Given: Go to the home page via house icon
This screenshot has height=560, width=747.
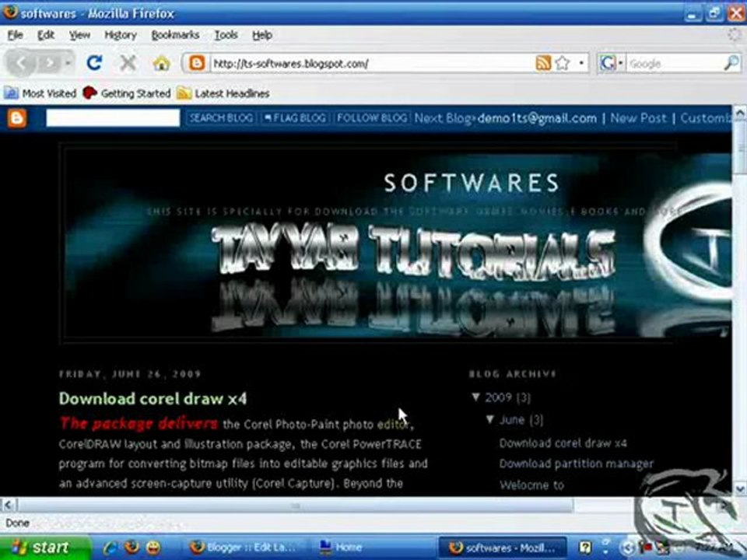Looking at the screenshot, I should [x=162, y=63].
